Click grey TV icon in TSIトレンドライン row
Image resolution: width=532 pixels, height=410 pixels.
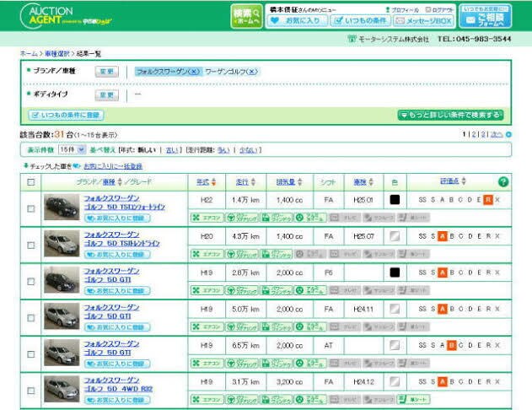(x=344, y=254)
